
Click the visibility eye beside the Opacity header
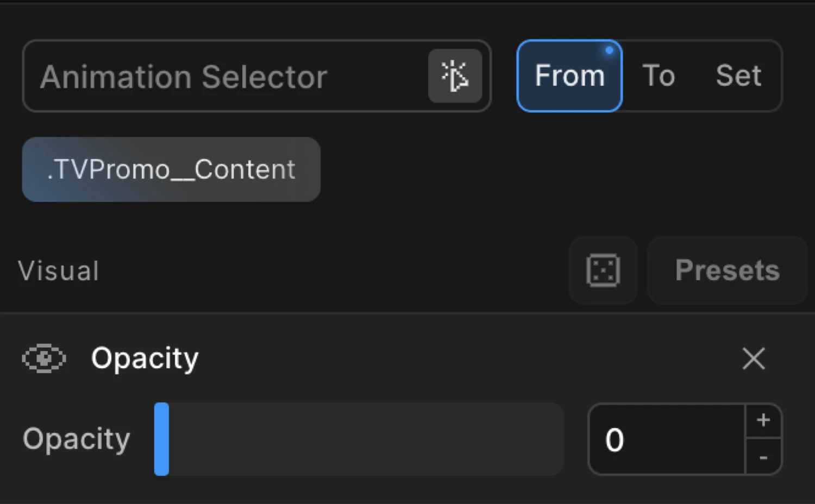[44, 358]
